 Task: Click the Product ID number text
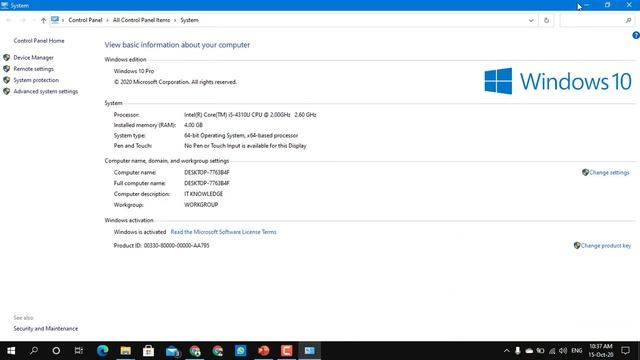click(x=176, y=245)
